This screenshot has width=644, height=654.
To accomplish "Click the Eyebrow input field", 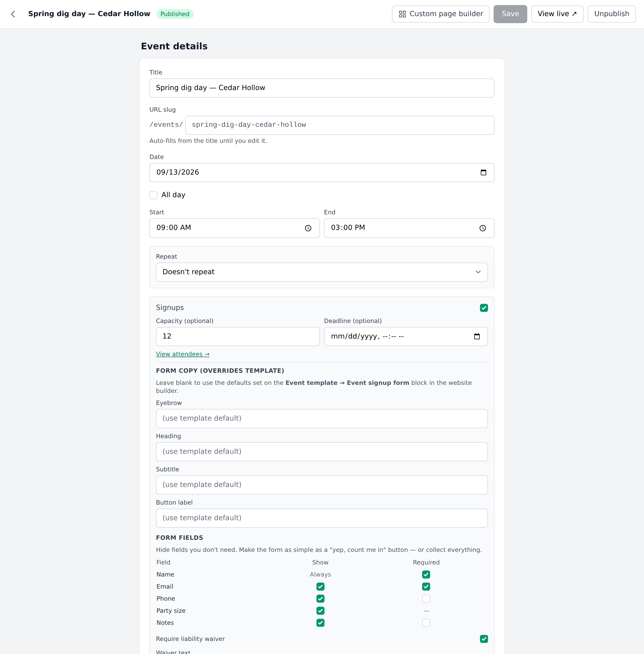I will pos(322,419).
